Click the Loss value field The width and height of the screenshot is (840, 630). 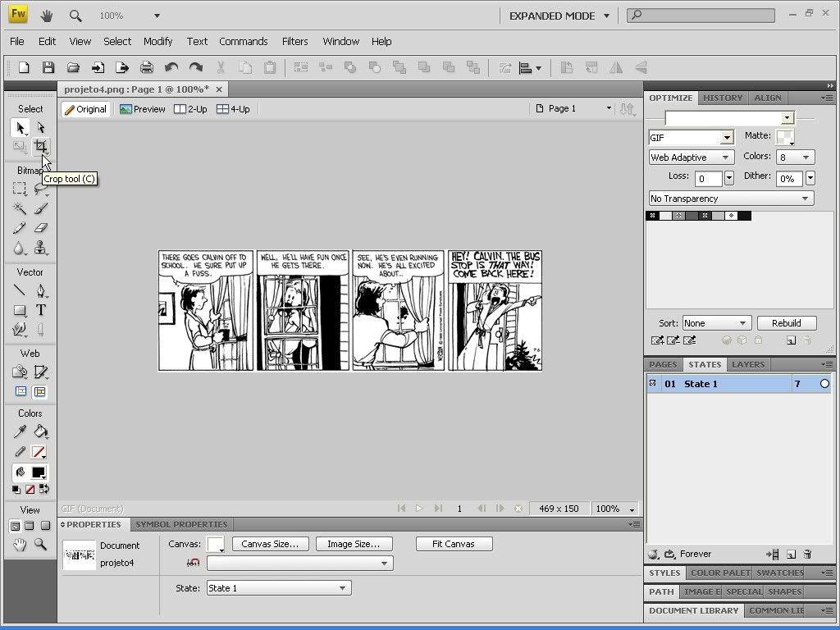click(708, 178)
